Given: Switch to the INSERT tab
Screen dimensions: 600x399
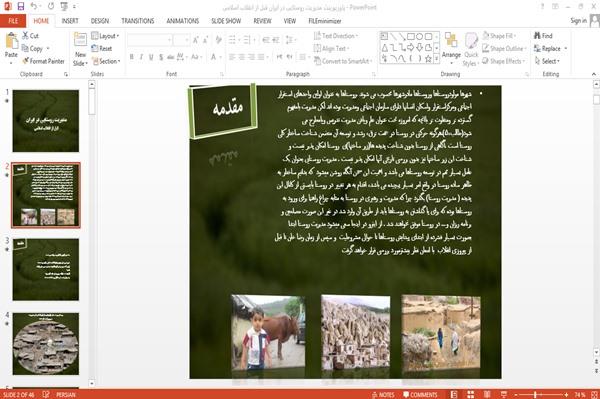Looking at the screenshot, I should [70, 21].
